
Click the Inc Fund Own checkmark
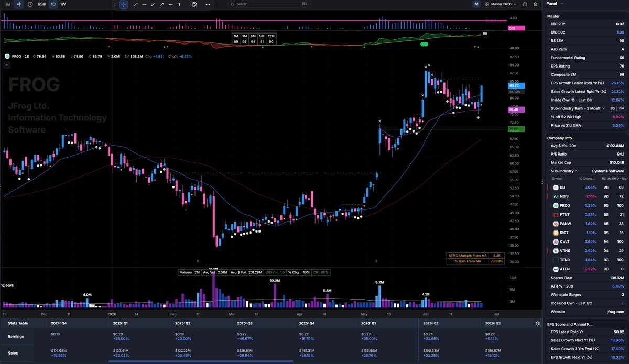(623, 303)
